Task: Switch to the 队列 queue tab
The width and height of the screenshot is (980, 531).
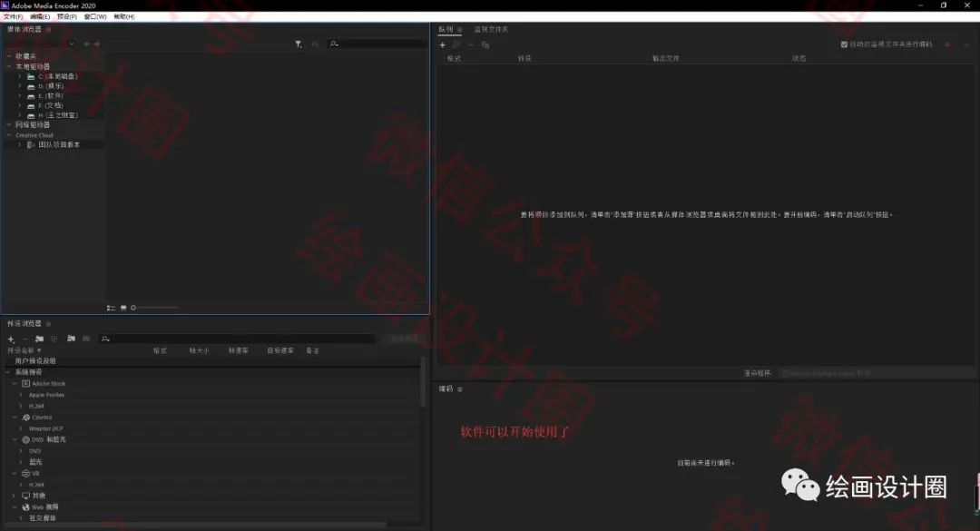Action: click(446, 29)
